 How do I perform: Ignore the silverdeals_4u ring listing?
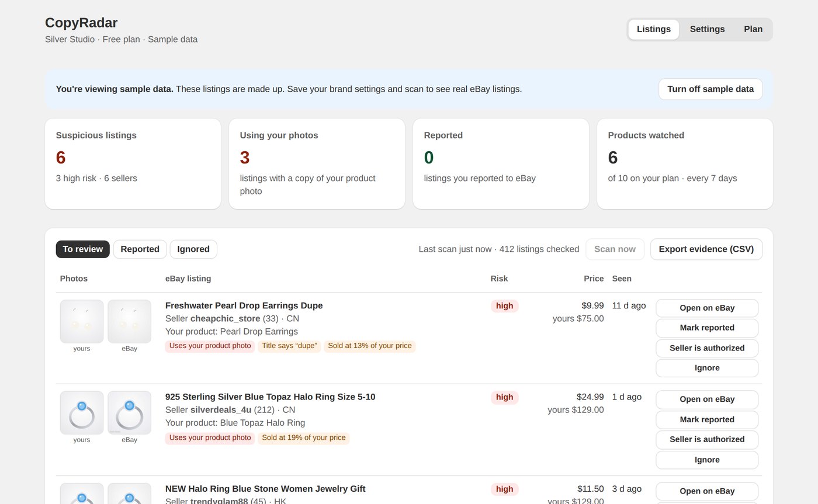tap(707, 460)
